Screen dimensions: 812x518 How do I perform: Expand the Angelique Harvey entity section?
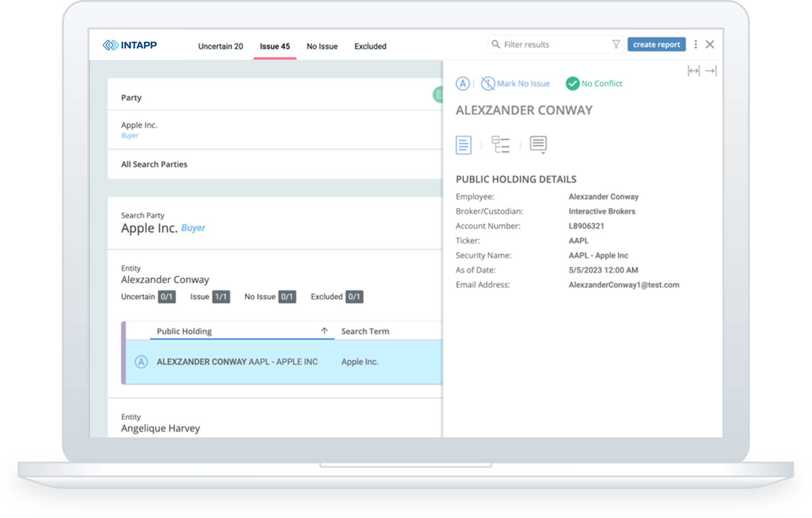point(160,428)
